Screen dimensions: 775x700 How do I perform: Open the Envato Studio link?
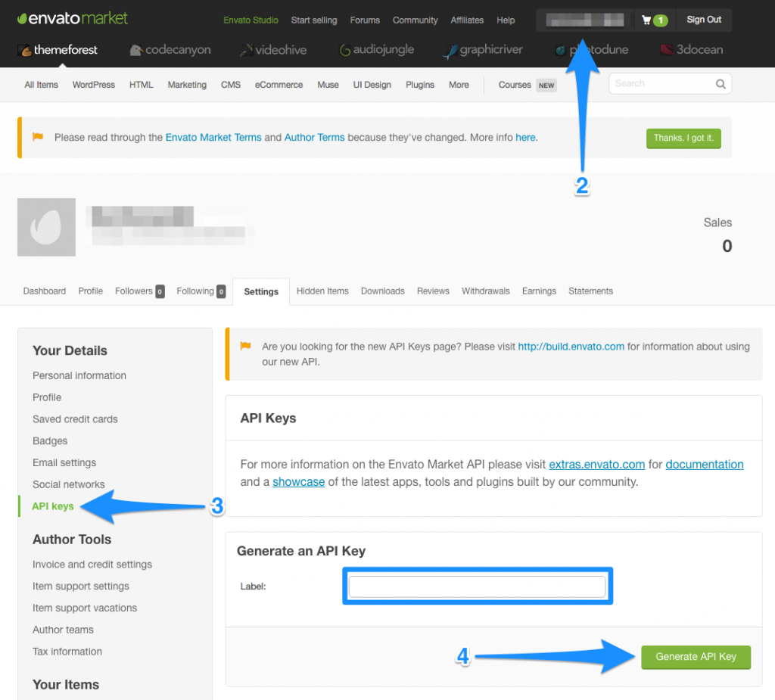coord(251,20)
